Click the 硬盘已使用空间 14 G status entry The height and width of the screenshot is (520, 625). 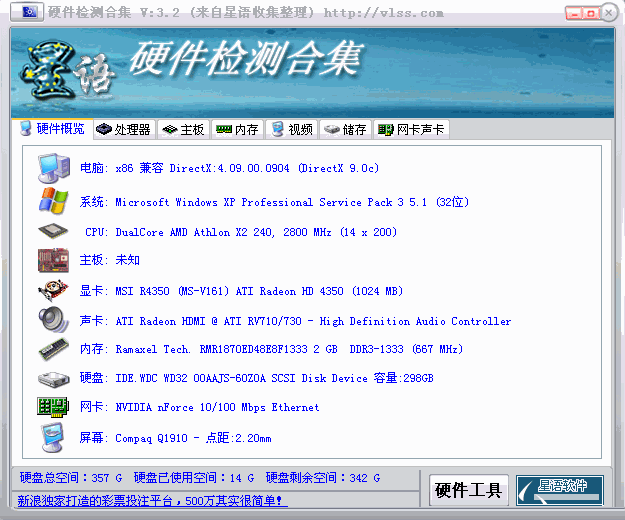pyautogui.click(x=194, y=477)
